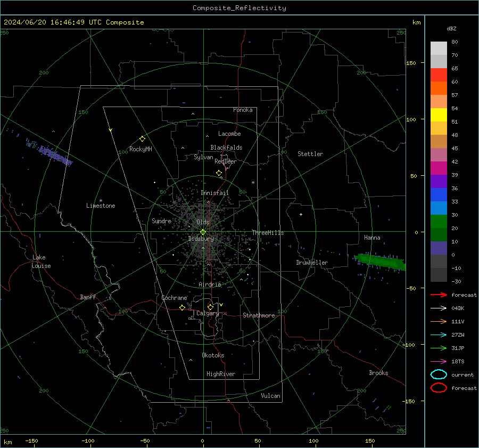Click the Vulcan label
479x448 pixels.
270,396
